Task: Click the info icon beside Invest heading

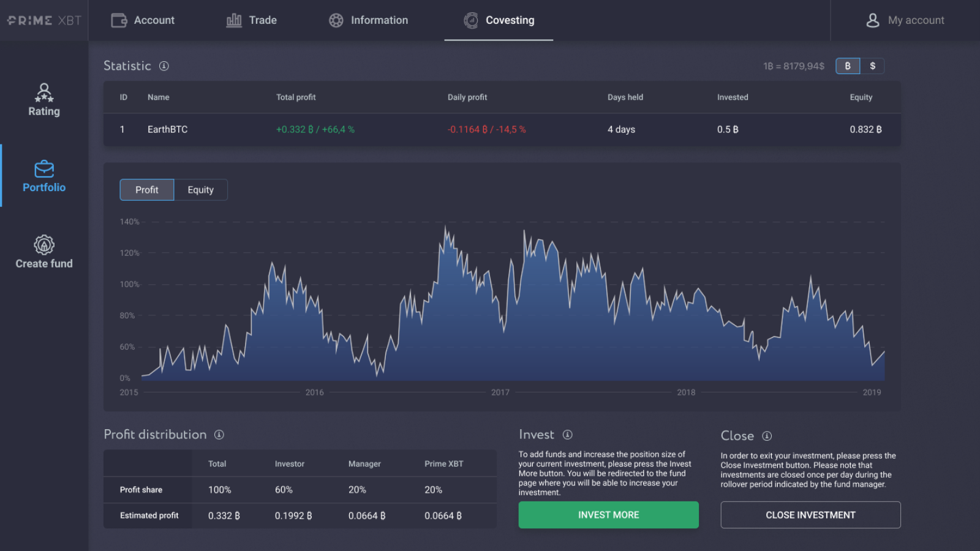Action: coord(568,435)
